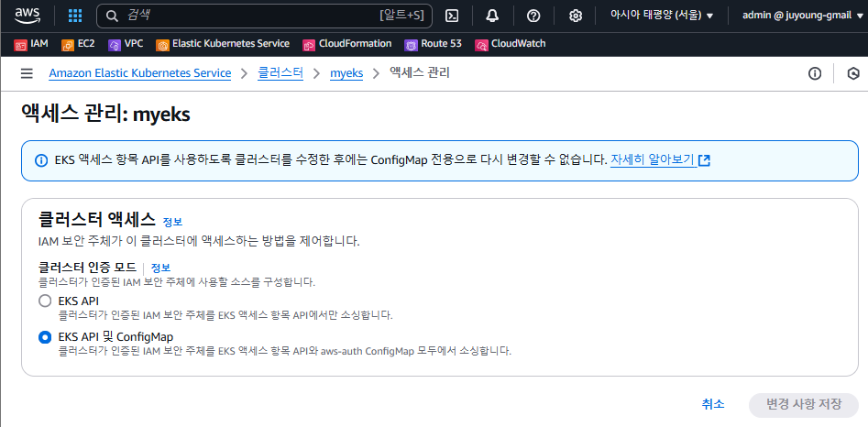Select the EKS API radio button
The width and height of the screenshot is (868, 427).
pyautogui.click(x=44, y=302)
